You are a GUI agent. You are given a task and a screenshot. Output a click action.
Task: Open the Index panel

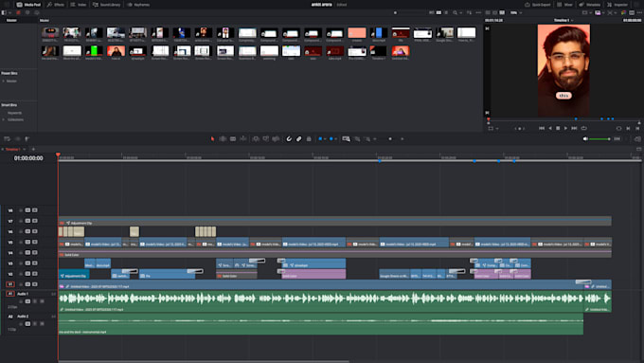click(79, 5)
